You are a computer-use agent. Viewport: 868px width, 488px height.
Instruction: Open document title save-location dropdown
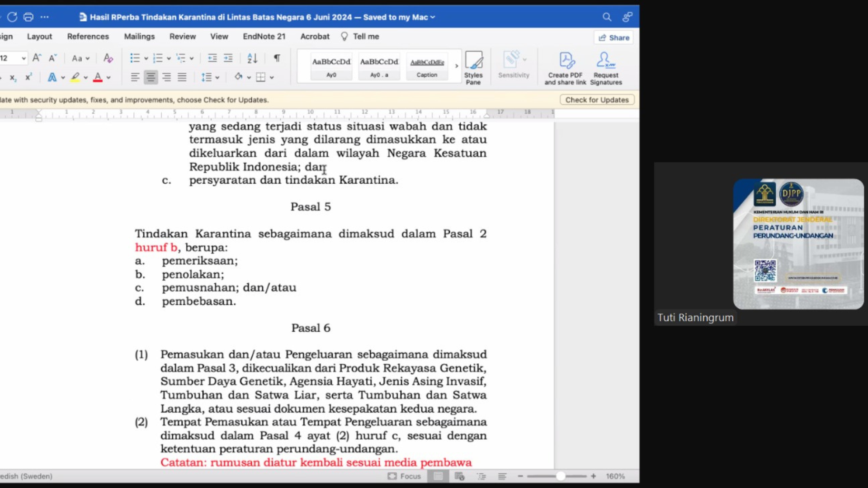click(x=433, y=17)
